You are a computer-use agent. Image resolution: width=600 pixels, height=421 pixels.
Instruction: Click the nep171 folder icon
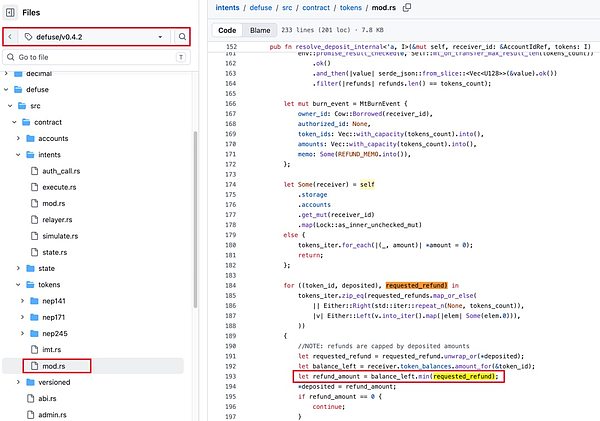pyautogui.click(x=34, y=317)
